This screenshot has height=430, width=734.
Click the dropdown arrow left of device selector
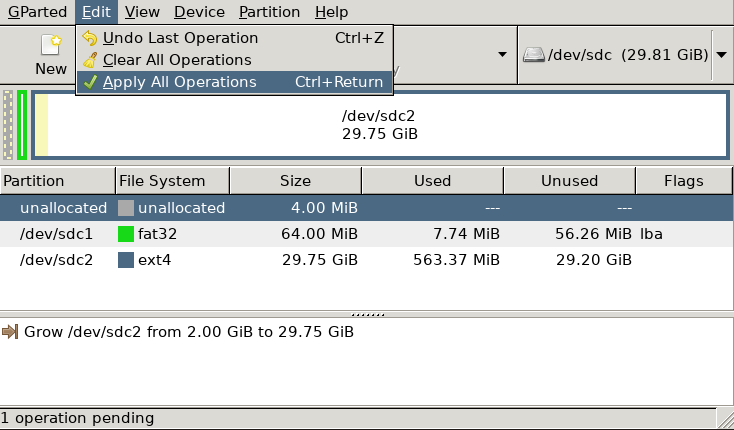point(502,55)
